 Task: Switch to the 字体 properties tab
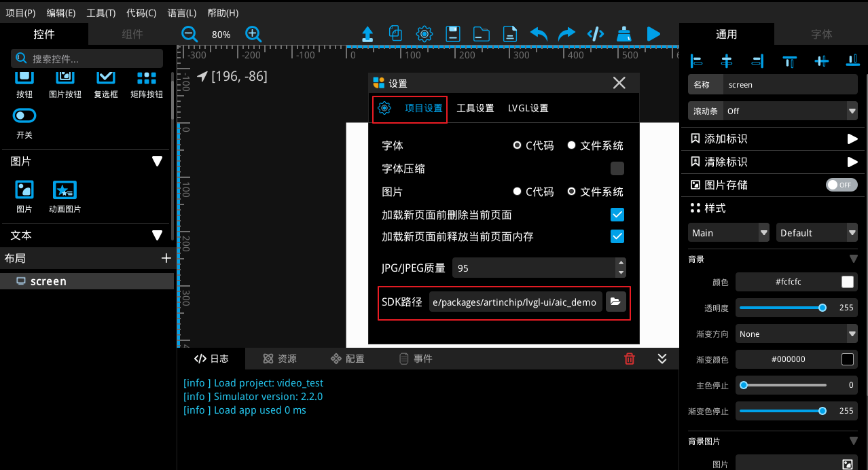822,34
